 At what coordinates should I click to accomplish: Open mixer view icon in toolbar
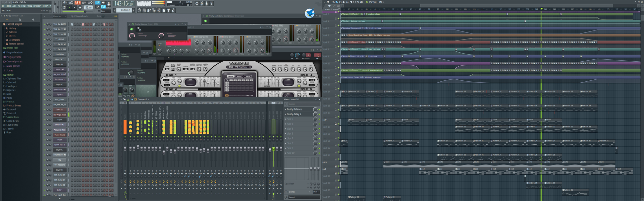point(159,10)
